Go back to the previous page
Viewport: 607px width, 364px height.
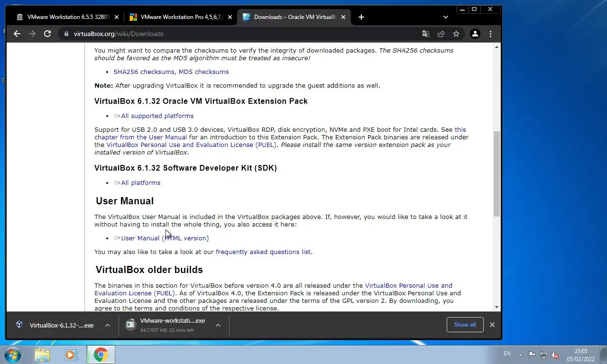pyautogui.click(x=17, y=34)
